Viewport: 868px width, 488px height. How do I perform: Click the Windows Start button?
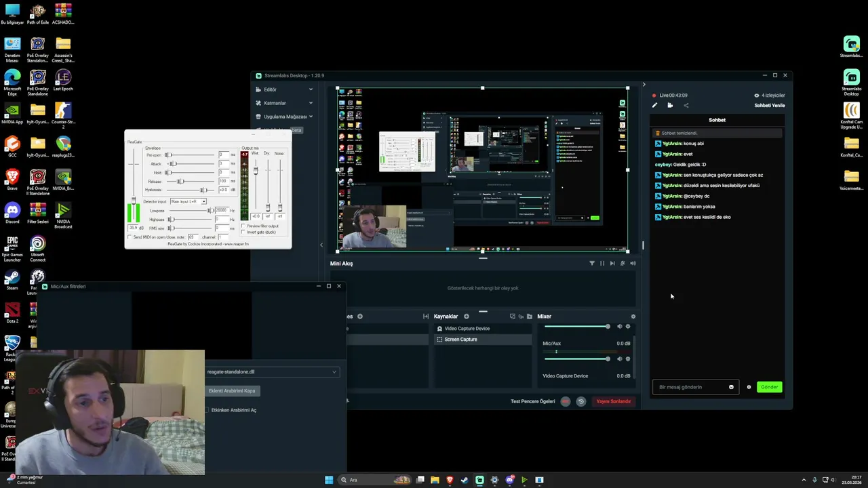coord(329,480)
